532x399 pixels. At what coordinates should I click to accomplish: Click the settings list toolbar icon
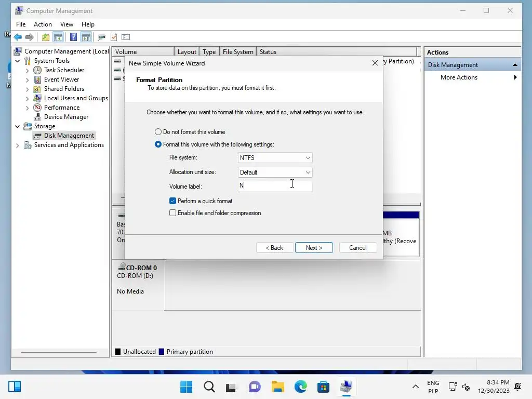126,37
